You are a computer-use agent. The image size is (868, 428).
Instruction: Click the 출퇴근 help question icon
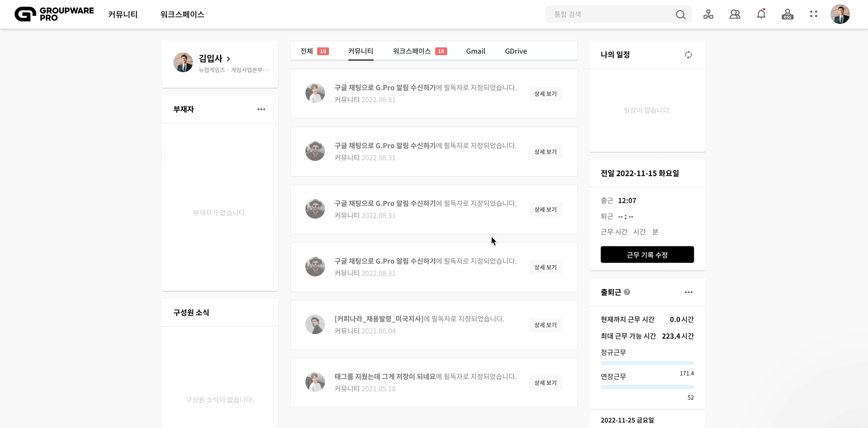click(x=627, y=292)
